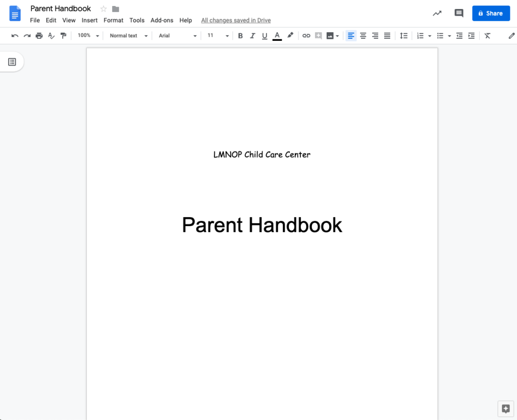
Task: Select Left align
Action: click(x=351, y=36)
